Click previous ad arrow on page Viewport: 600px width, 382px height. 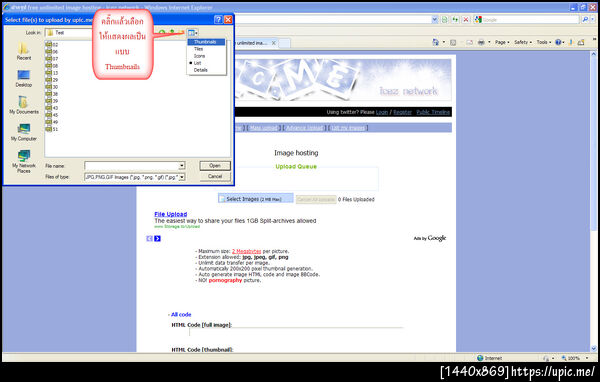point(149,238)
